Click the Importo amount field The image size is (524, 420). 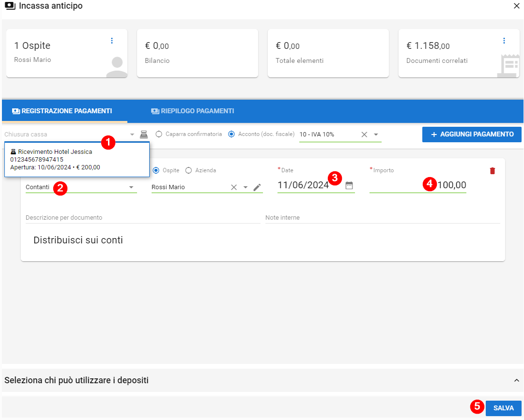pos(417,185)
